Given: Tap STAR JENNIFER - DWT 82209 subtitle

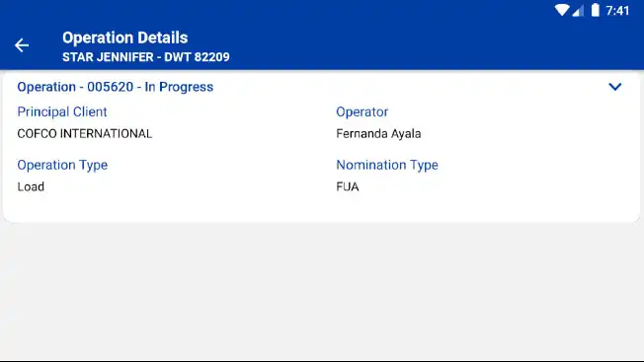Looking at the screenshot, I should [146, 57].
